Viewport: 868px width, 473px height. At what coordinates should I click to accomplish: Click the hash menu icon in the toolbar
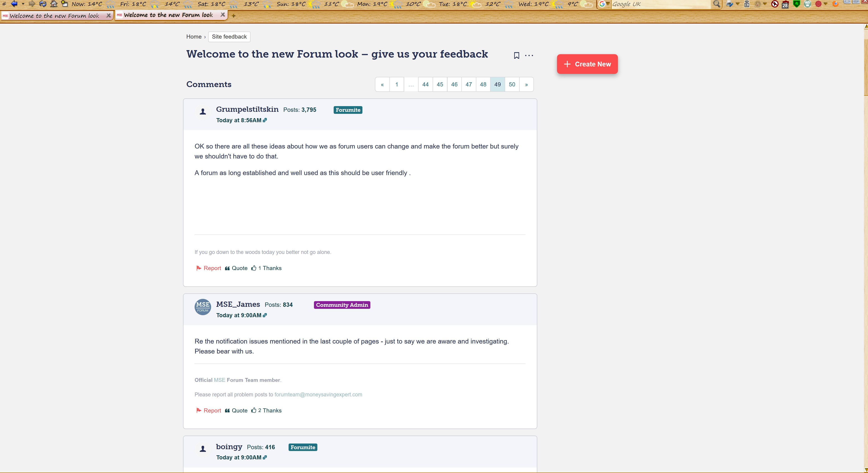pos(4,4)
